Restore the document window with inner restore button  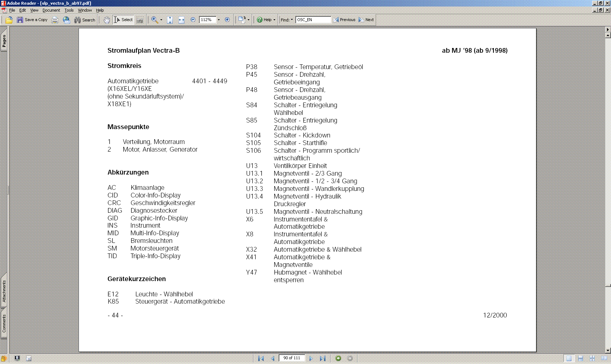(601, 10)
